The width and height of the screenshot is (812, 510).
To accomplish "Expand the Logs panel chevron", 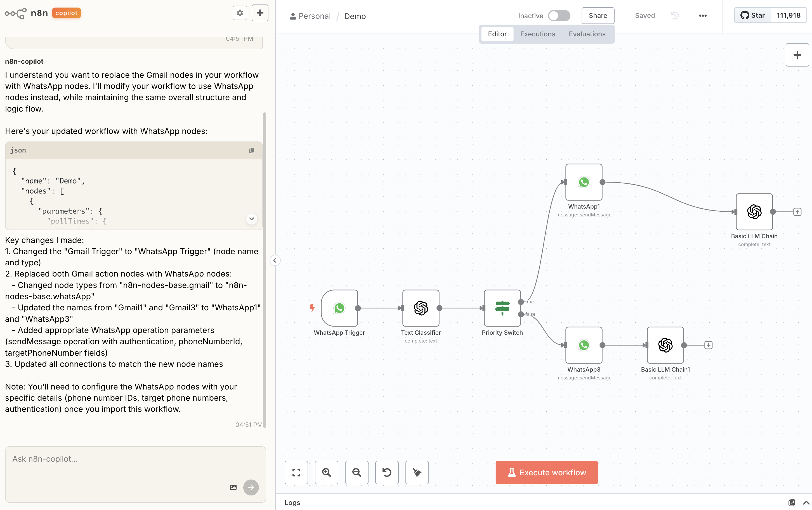I will click(806, 502).
